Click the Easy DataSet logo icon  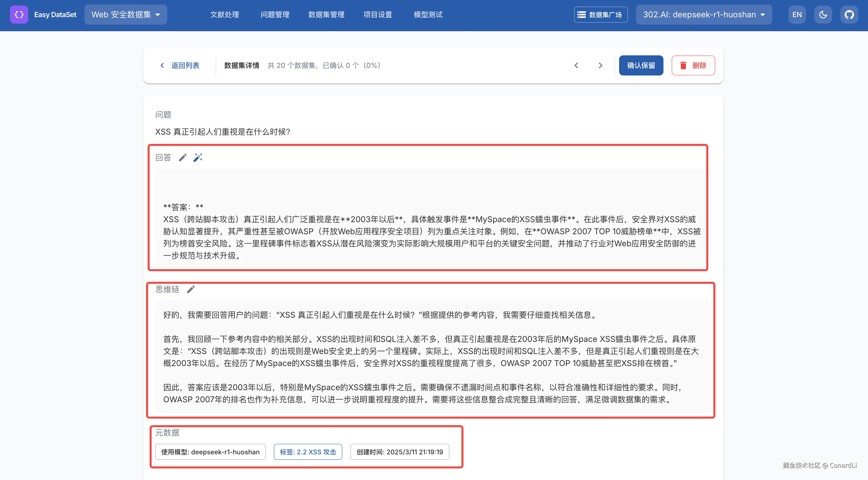pyautogui.click(x=19, y=15)
